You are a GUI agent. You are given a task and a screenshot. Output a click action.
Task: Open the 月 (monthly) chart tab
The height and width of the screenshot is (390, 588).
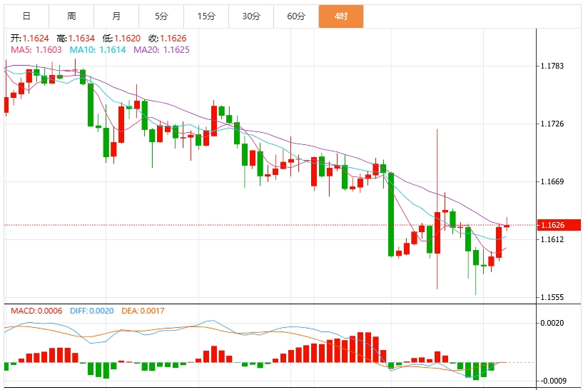click(116, 16)
